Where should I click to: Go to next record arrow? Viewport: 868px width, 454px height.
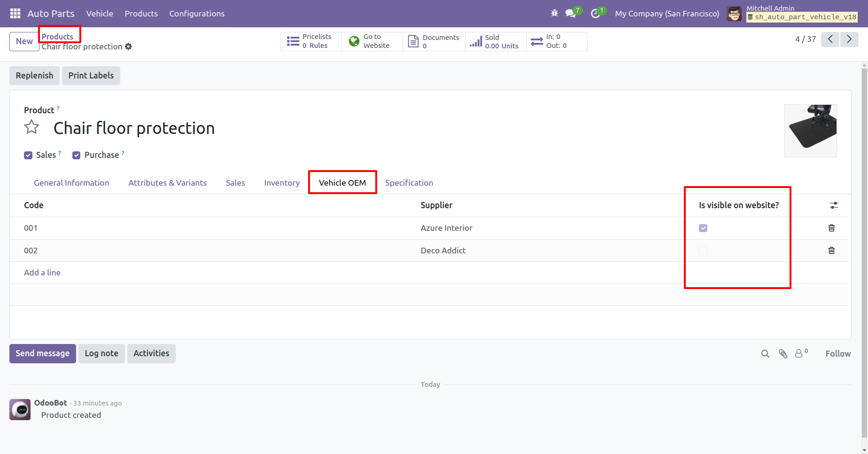pyautogui.click(x=849, y=39)
